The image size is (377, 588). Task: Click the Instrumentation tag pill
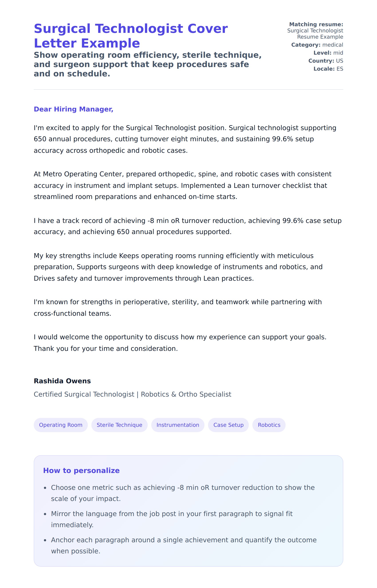pos(177,425)
